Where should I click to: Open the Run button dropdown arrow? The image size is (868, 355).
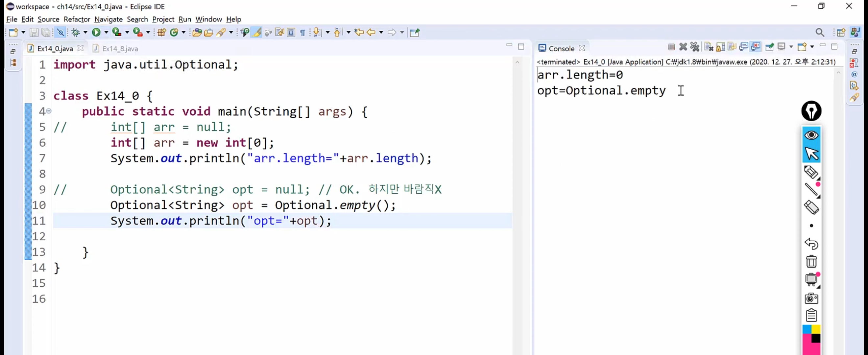click(106, 32)
